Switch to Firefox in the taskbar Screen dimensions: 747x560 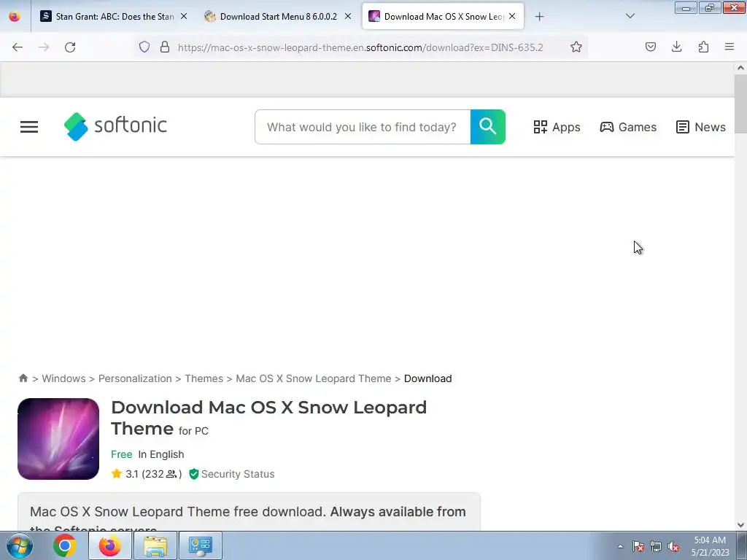click(109, 545)
